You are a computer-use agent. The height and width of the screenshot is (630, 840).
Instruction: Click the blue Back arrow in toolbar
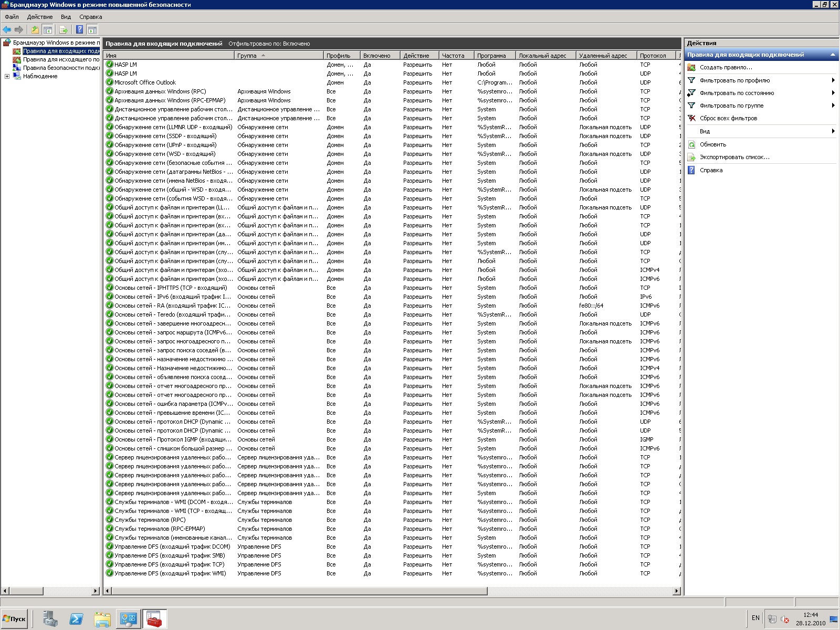click(7, 30)
